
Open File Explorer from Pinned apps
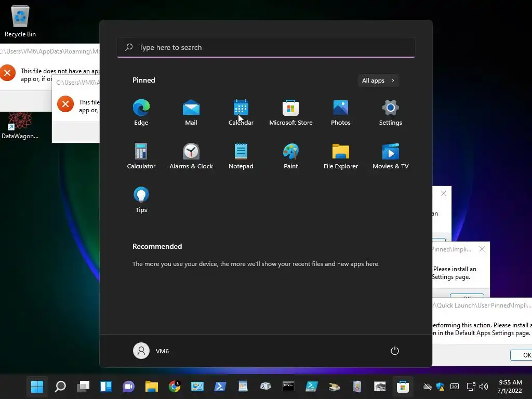341,156
